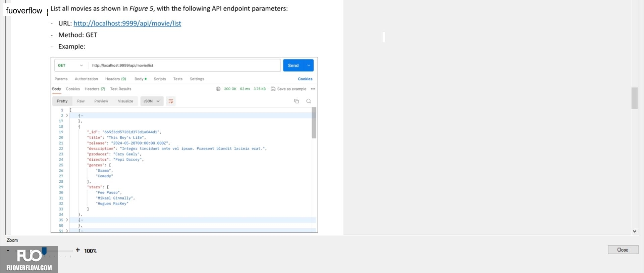Open the Send button dropdown arrow
The image size is (644, 273).
click(x=309, y=65)
